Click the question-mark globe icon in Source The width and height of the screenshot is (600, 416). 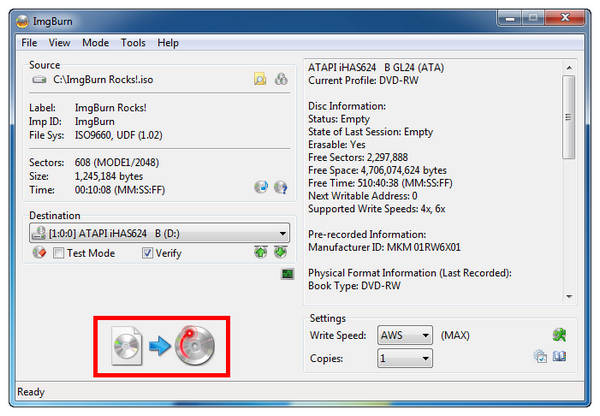[x=281, y=187]
